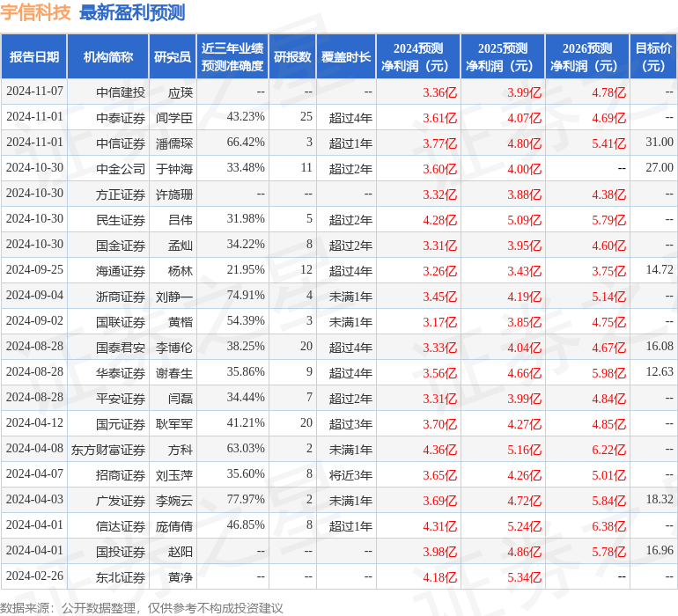Click institution 国元证券
This screenshot has width=678, height=616.
pyautogui.click(x=121, y=424)
